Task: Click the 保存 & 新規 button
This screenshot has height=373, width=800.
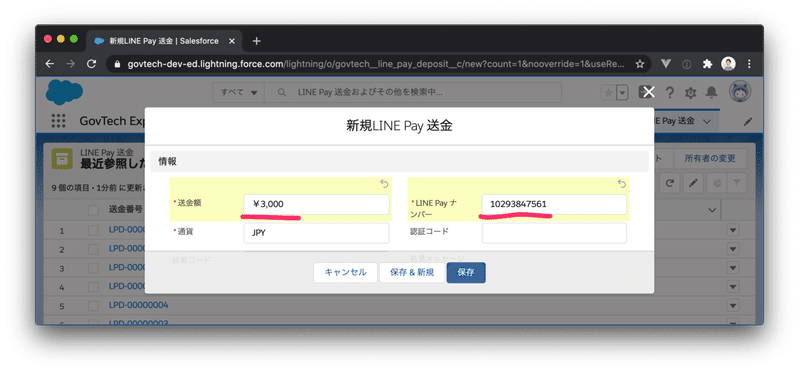Action: [x=412, y=272]
